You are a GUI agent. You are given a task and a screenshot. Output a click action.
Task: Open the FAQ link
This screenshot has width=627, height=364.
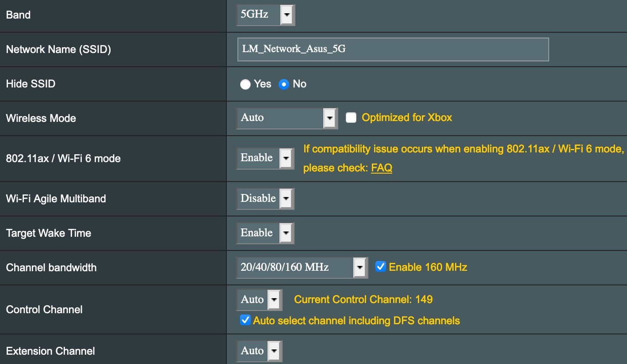click(382, 168)
